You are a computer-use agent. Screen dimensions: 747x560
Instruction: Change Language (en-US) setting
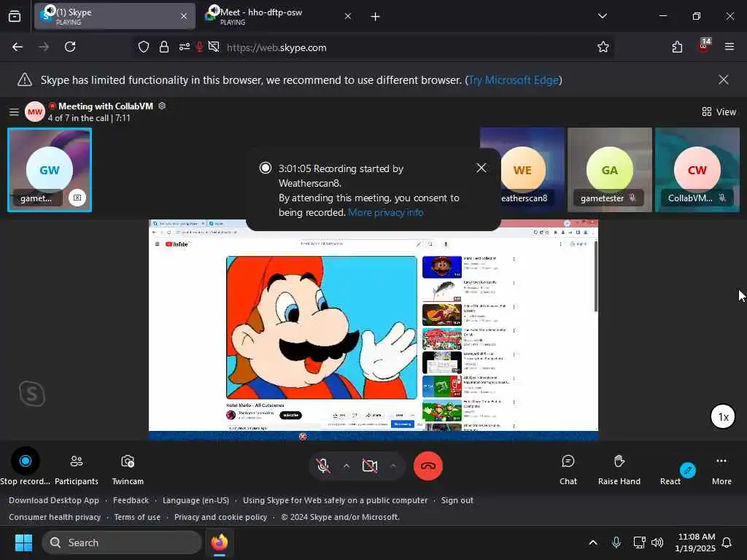[196, 500]
